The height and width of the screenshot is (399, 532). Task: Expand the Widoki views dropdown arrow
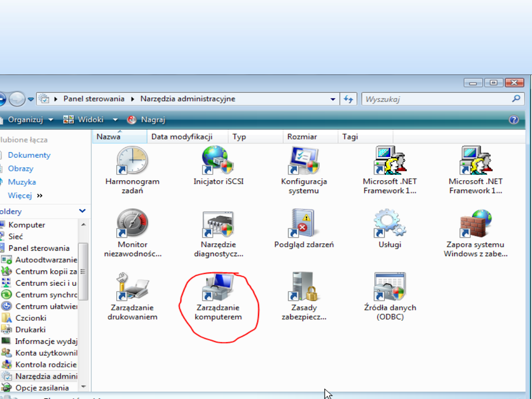point(115,120)
